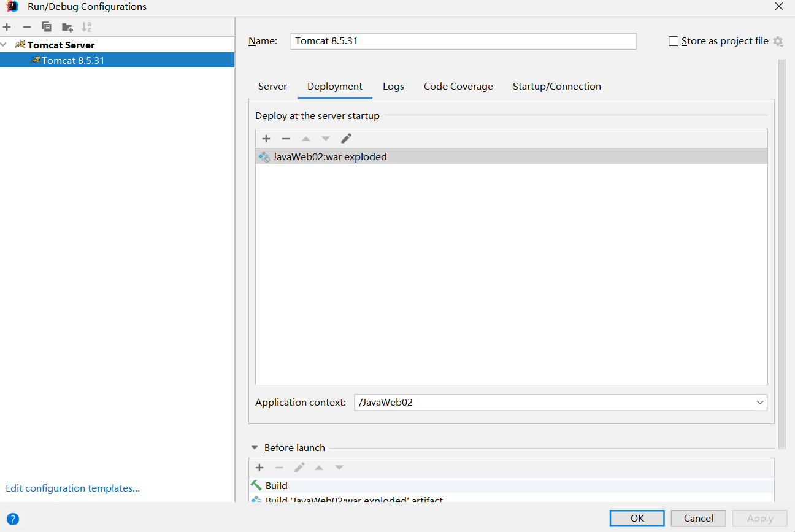Move deployment artifact down
795x532 pixels.
[x=326, y=139]
